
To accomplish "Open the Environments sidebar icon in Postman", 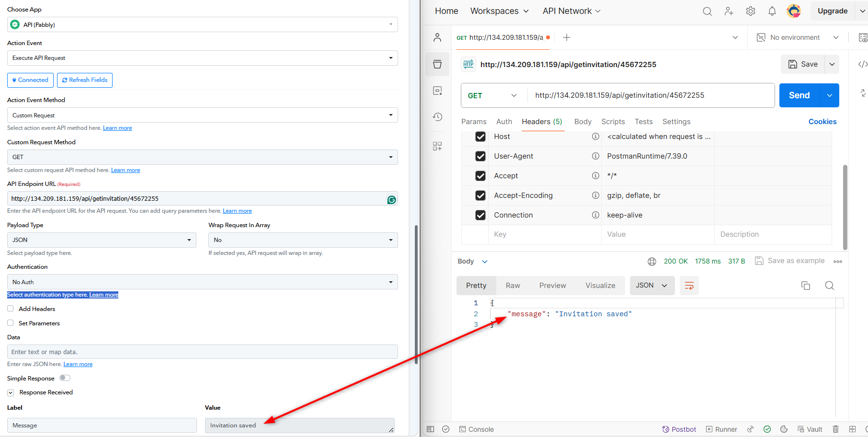I will tap(437, 91).
